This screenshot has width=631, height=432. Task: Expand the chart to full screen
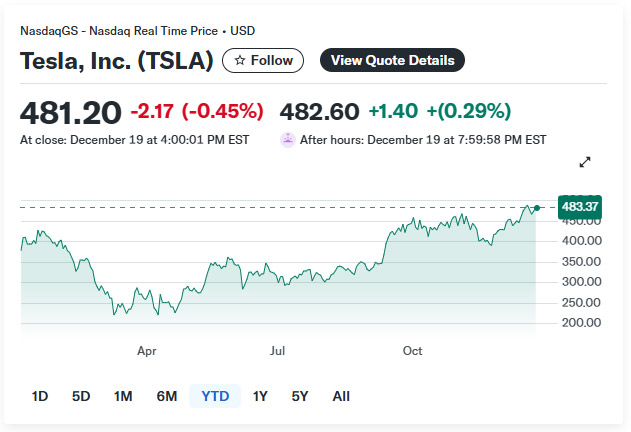click(x=586, y=162)
